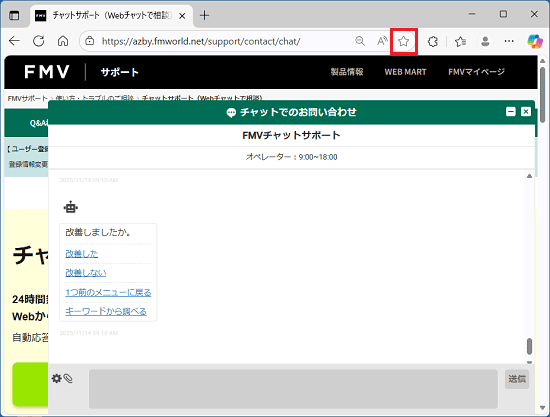This screenshot has height=417, width=550.
Task: Open browser profile avatar
Action: [485, 41]
